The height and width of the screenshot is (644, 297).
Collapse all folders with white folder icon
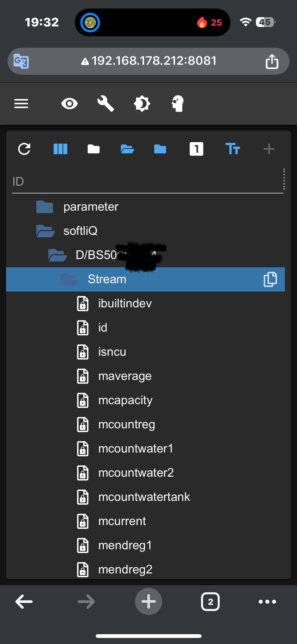point(93,149)
